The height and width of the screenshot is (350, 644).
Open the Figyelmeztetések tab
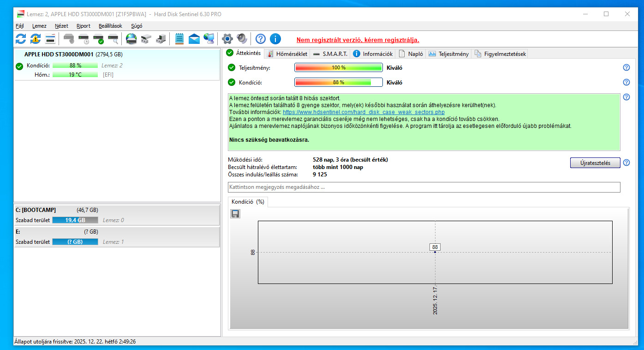pos(500,54)
